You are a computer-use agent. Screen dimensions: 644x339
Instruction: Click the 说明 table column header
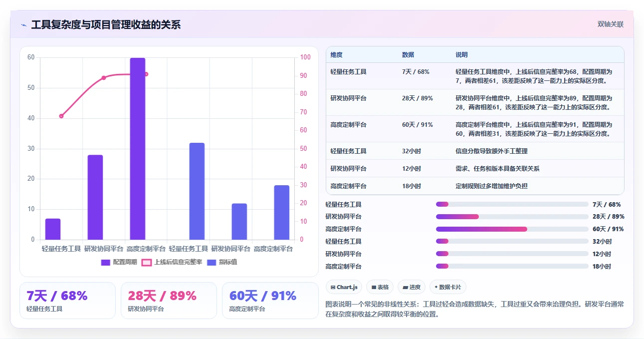tap(461, 55)
